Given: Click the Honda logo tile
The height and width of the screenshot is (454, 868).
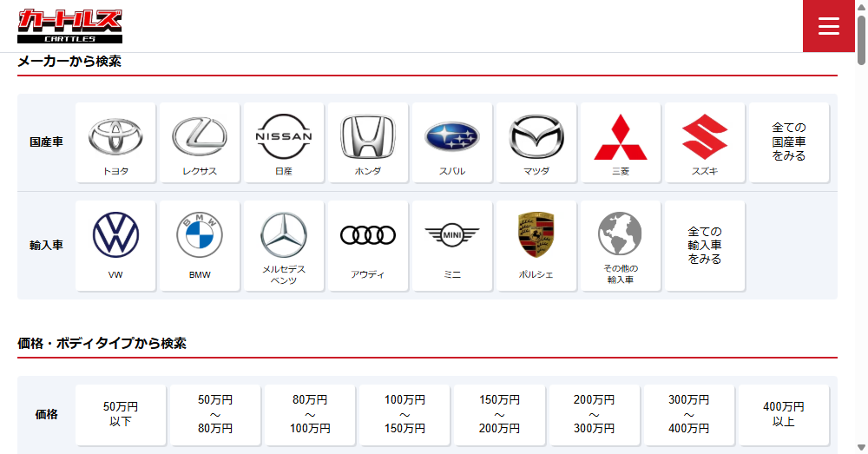Looking at the screenshot, I should tap(368, 136).
